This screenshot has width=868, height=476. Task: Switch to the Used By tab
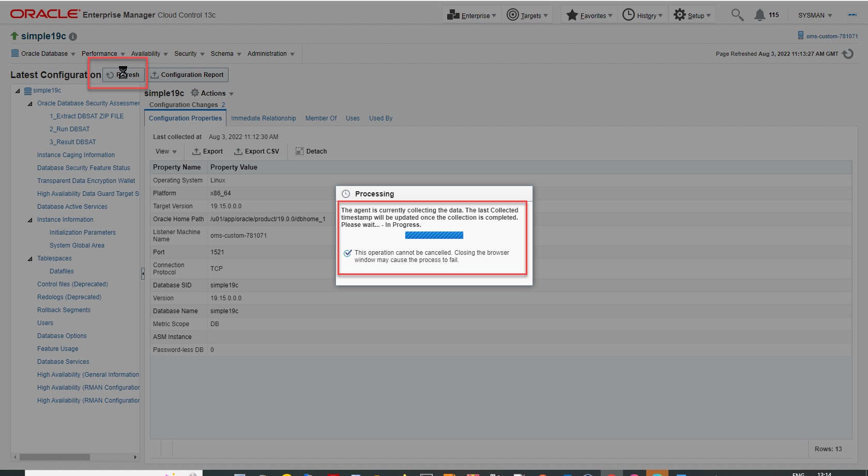[x=380, y=118]
